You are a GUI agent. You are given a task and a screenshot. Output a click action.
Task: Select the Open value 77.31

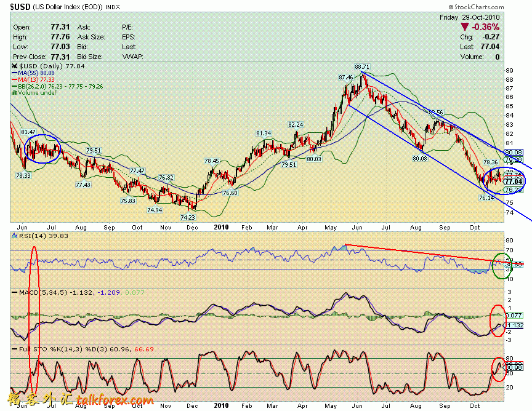point(60,27)
